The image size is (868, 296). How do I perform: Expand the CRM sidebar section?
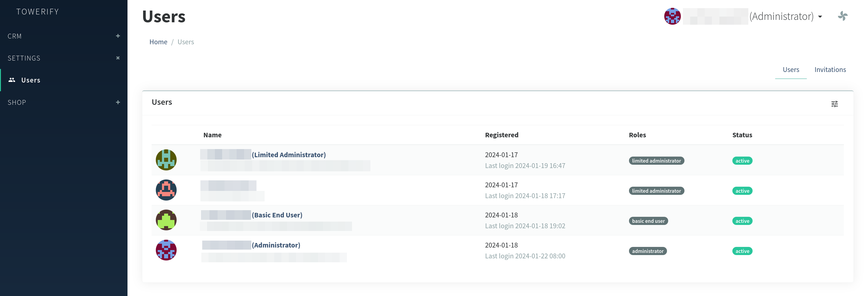[118, 36]
